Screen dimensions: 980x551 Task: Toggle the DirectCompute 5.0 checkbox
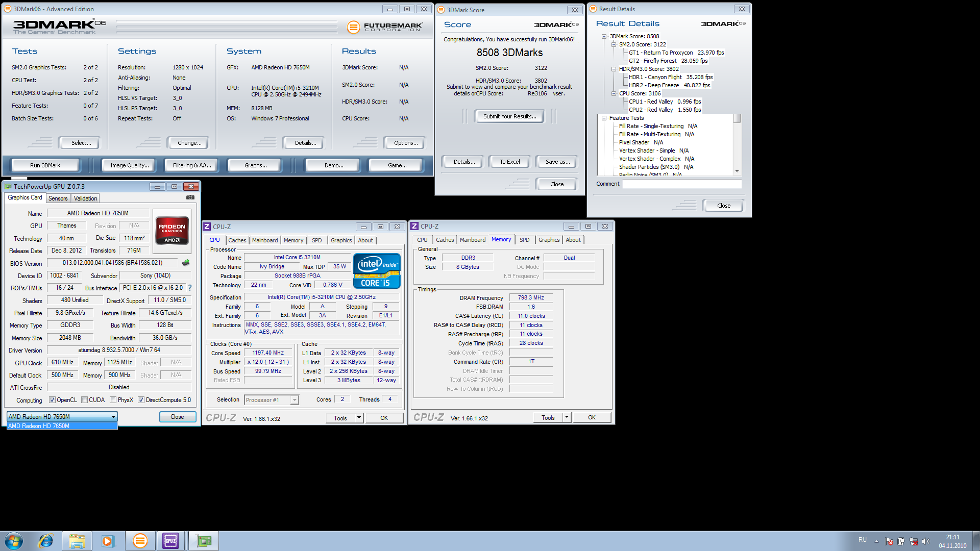click(141, 400)
